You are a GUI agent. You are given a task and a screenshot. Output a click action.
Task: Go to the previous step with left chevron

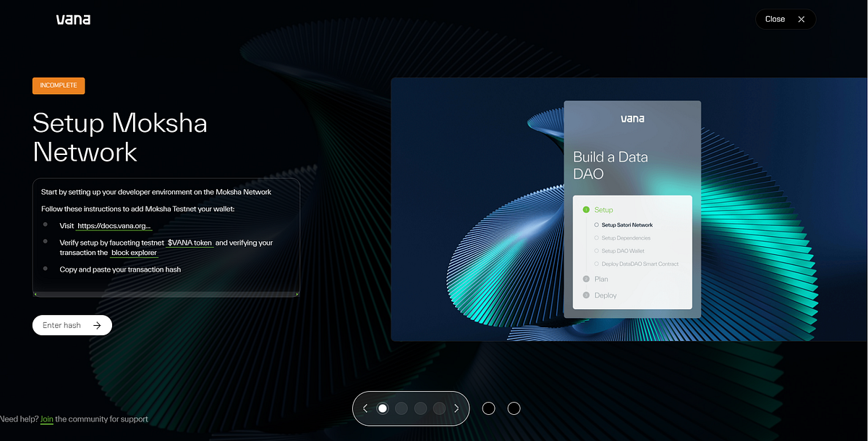pyautogui.click(x=365, y=408)
